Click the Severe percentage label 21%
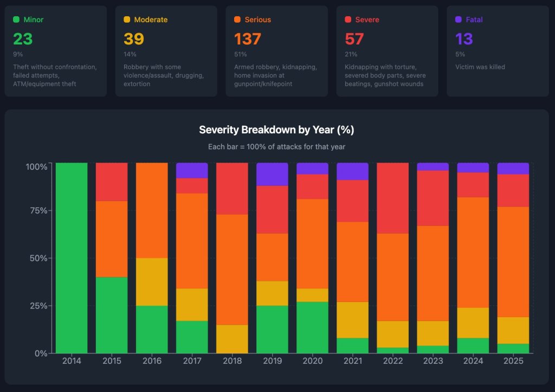 351,54
